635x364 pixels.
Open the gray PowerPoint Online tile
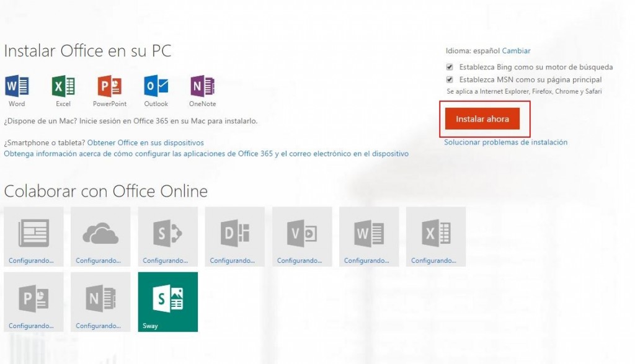33,301
